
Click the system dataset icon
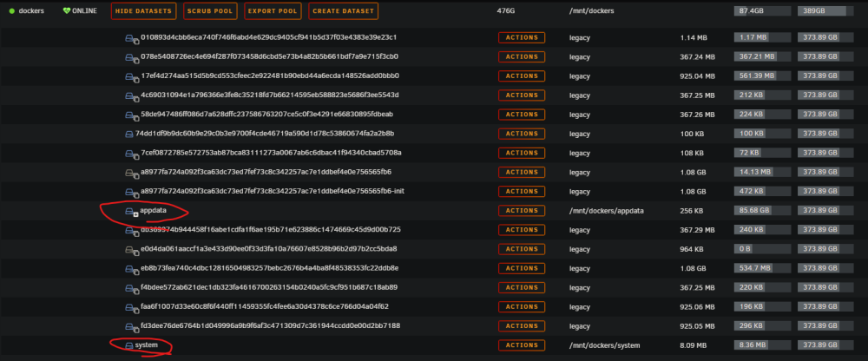[x=129, y=345]
